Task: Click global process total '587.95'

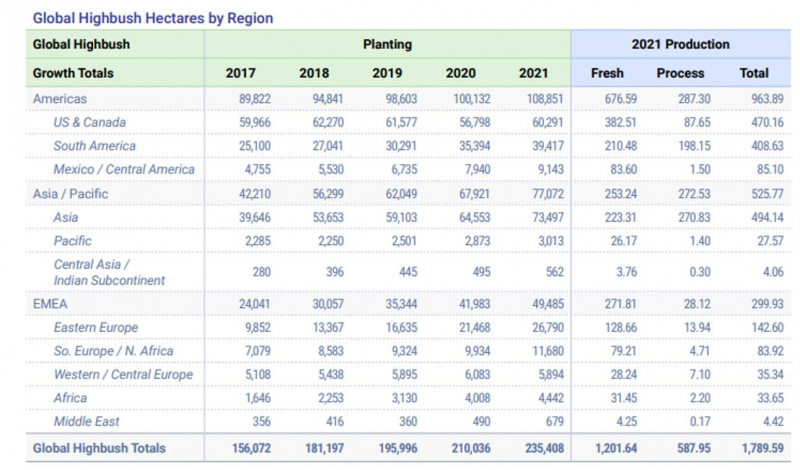Action: (x=694, y=448)
